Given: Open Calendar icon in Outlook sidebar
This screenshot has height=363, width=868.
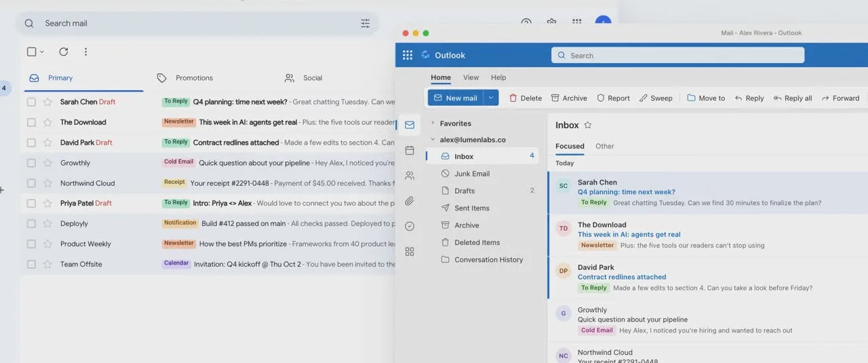Looking at the screenshot, I should click(x=410, y=150).
